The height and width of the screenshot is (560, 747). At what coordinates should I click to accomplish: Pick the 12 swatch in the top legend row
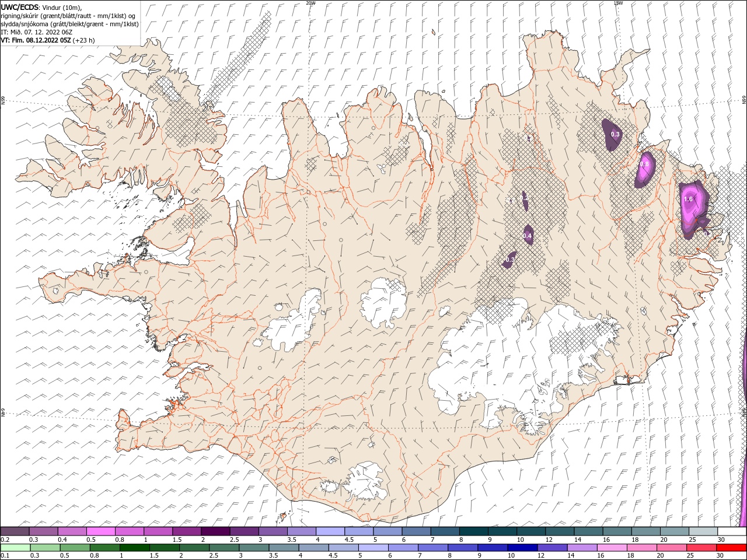tap(560, 531)
